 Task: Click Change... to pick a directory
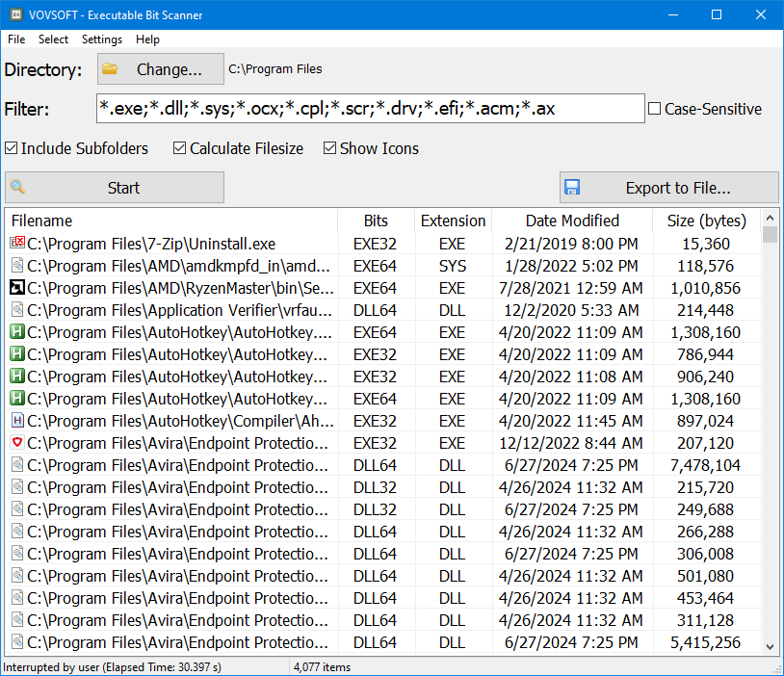[161, 69]
